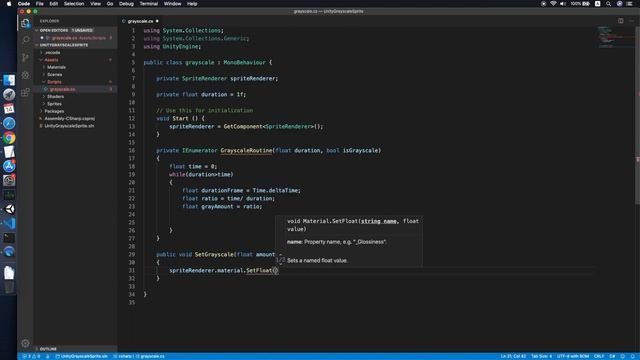Open the View menu

click(96, 4)
